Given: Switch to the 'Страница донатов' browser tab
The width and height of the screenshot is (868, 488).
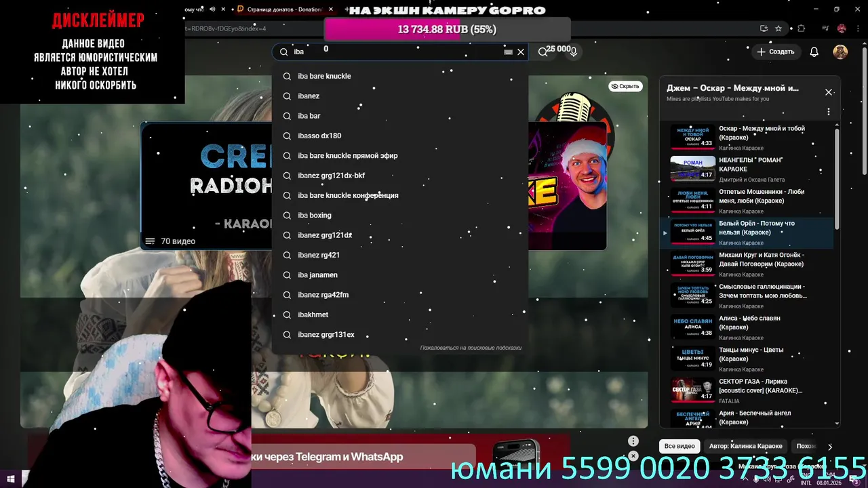Looking at the screenshot, I should pyautogui.click(x=284, y=9).
